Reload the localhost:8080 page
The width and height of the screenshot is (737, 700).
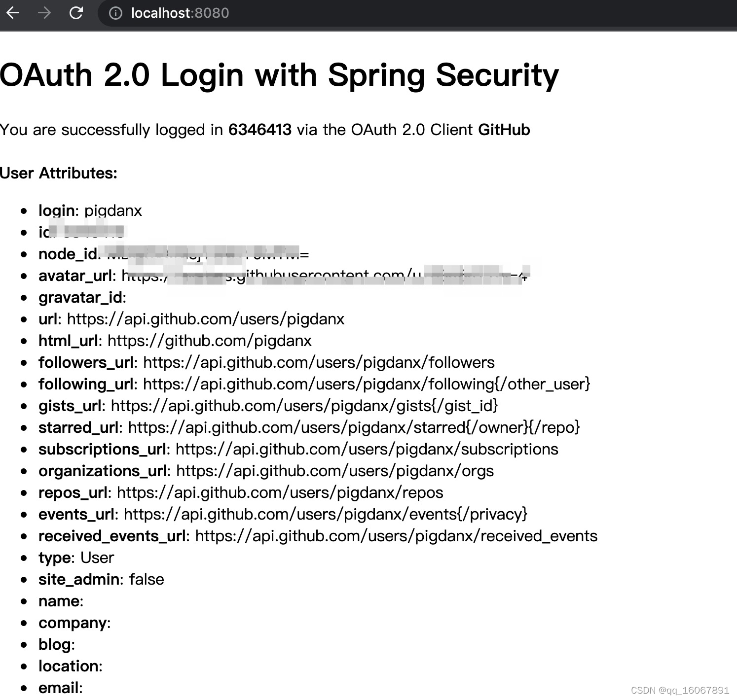tap(76, 13)
